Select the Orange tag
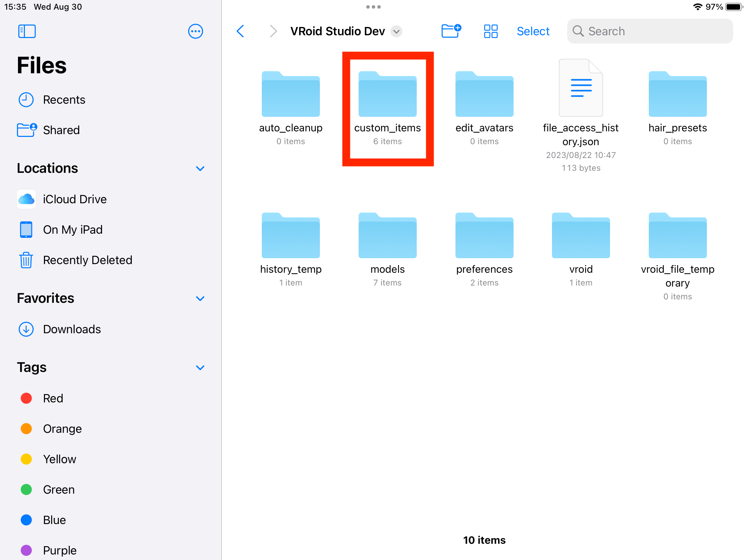 coord(111,429)
